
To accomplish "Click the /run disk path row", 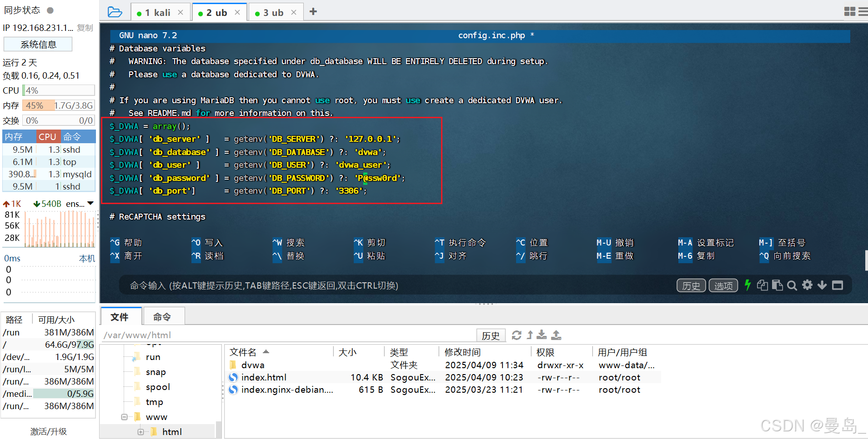I will click(48, 332).
